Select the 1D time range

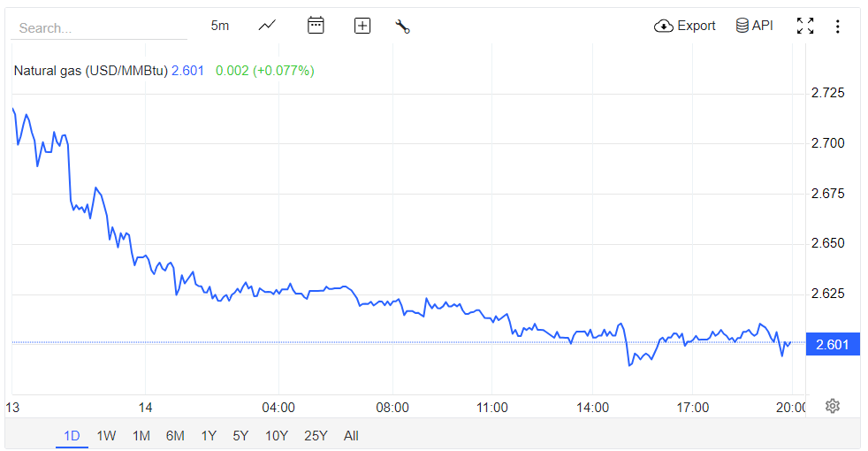[72, 435]
